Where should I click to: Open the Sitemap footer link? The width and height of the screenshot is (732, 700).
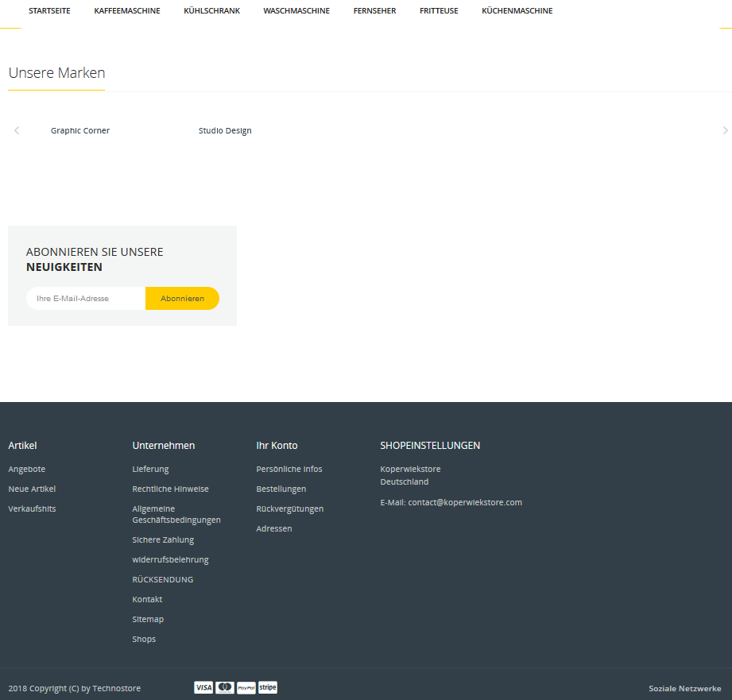tap(148, 619)
